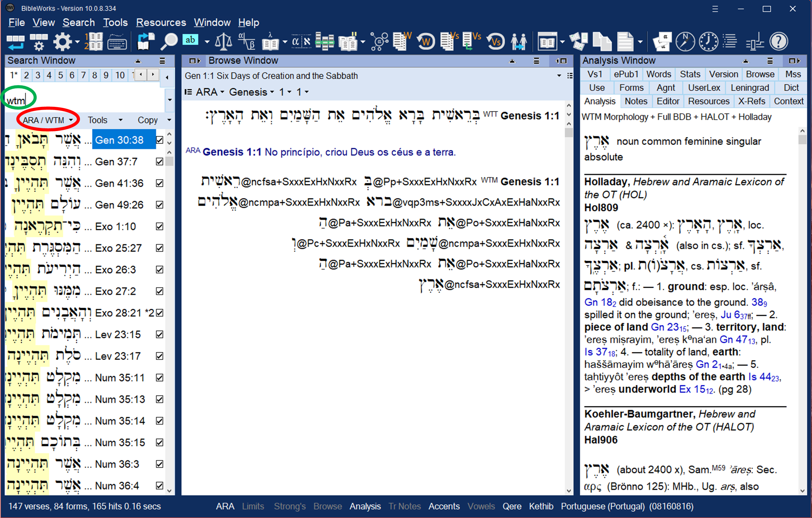This screenshot has height=518, width=812.
Task: Click the magnifying glass search icon
Action: (x=169, y=41)
